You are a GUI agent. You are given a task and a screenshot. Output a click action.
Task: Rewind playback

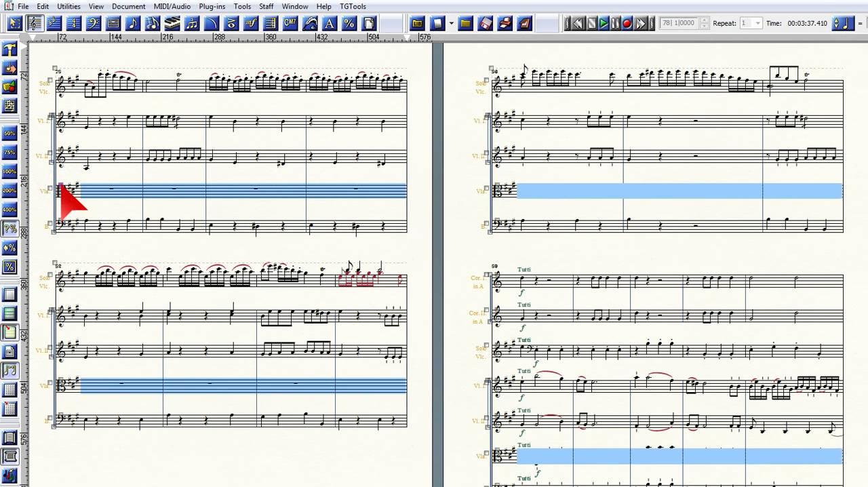pos(579,24)
